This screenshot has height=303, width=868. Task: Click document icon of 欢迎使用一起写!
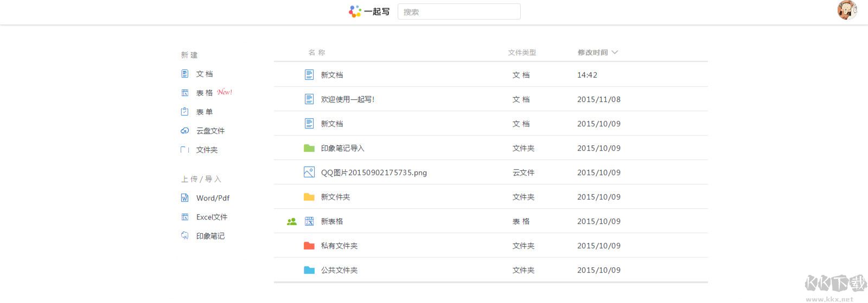click(309, 99)
